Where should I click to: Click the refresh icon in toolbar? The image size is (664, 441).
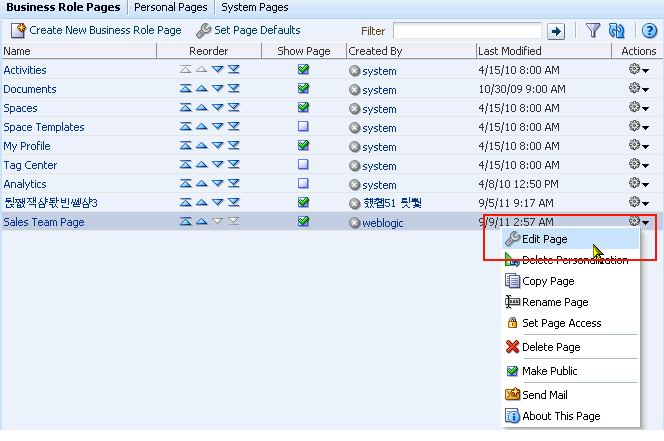pos(619,30)
